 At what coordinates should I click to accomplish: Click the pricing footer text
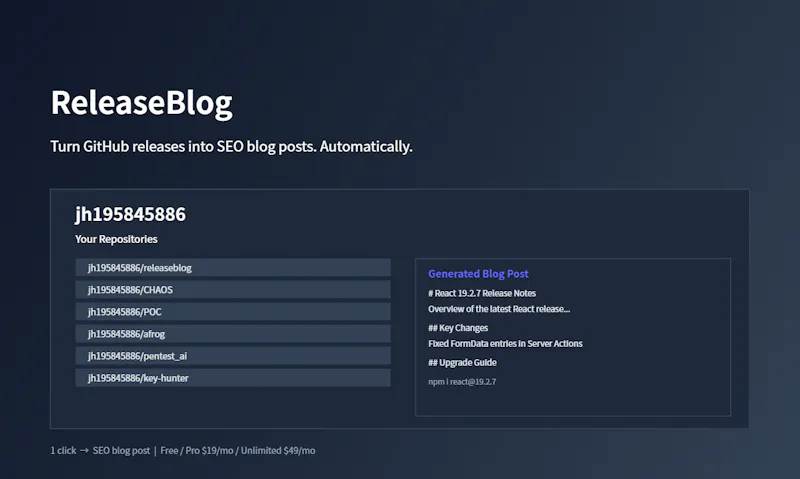(x=183, y=450)
